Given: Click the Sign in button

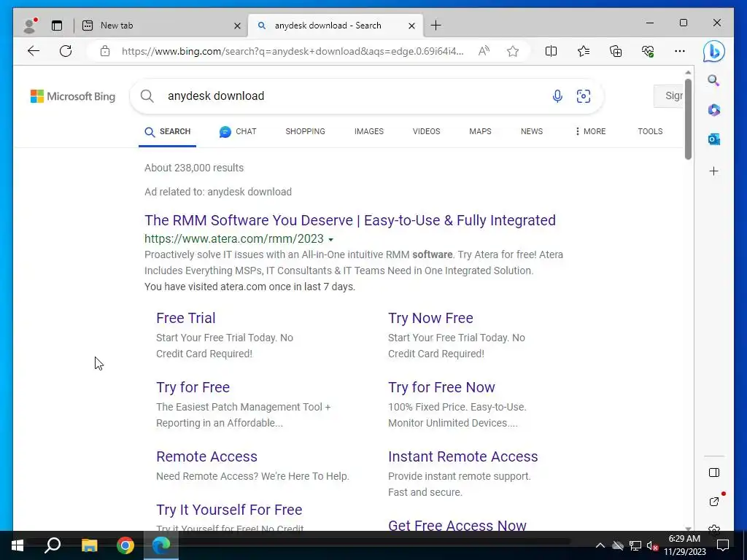Looking at the screenshot, I should point(669,96).
